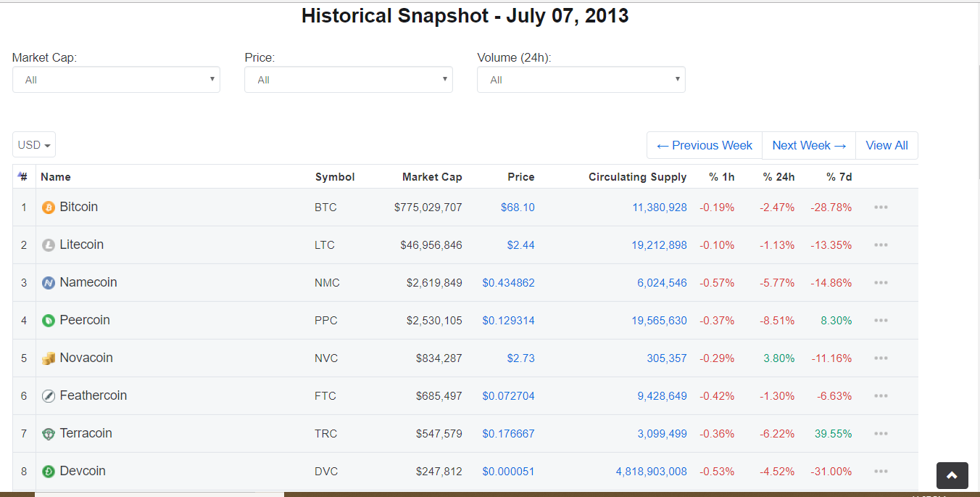
Task: Click Novacoin circulating supply 305,357
Action: 667,358
